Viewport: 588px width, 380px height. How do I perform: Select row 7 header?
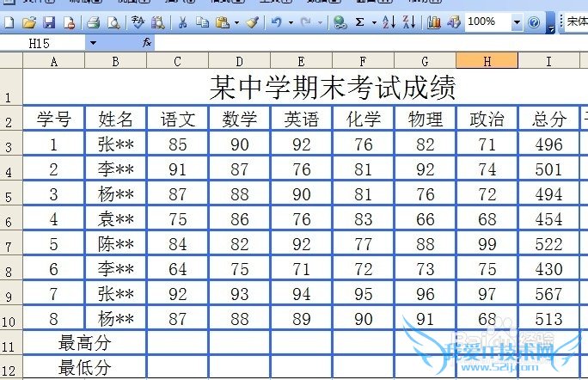(x=11, y=242)
